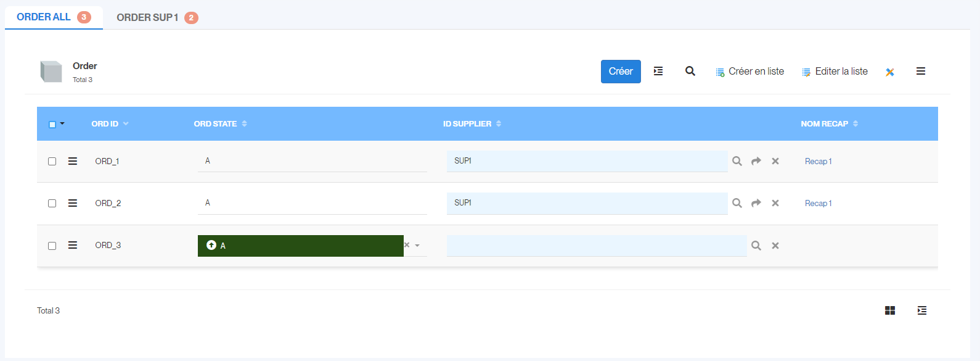Expand the ORD_3 state dropdown arrow
The width and height of the screenshot is (980, 361).
point(417,246)
